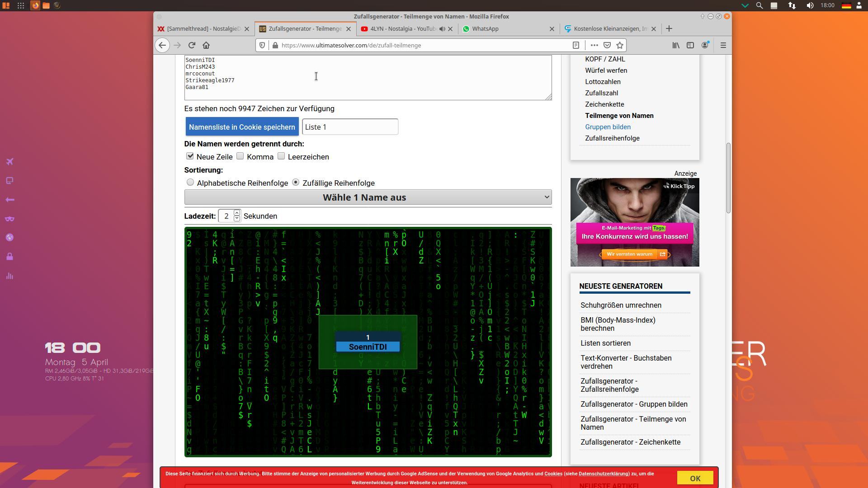
Task: Enable Leerzeichen separator checkbox
Action: pyautogui.click(x=281, y=156)
